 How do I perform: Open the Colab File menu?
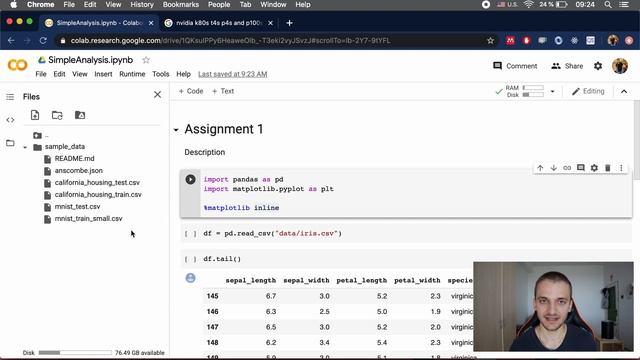pyautogui.click(x=41, y=74)
